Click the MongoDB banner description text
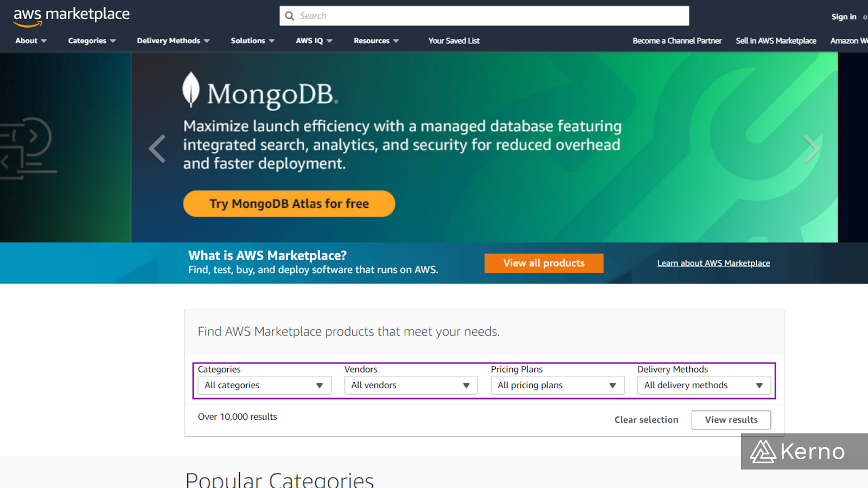868x488 pixels. (403, 145)
